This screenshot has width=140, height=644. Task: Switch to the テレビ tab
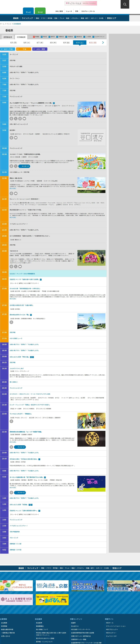(x=28, y=11)
